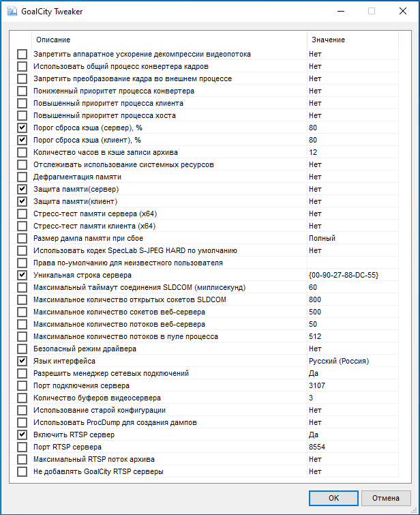Viewport: 420px width, 515px height.
Task: Check 'Максимальное количество потоков веб-сервера'
Action: pos(22,324)
